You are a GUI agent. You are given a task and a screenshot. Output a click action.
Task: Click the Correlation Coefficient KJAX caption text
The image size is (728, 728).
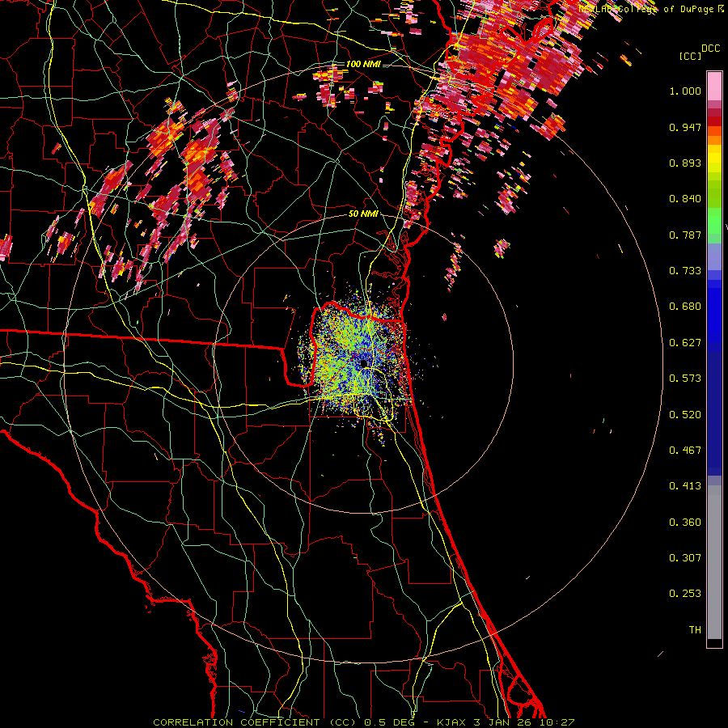[x=363, y=722]
